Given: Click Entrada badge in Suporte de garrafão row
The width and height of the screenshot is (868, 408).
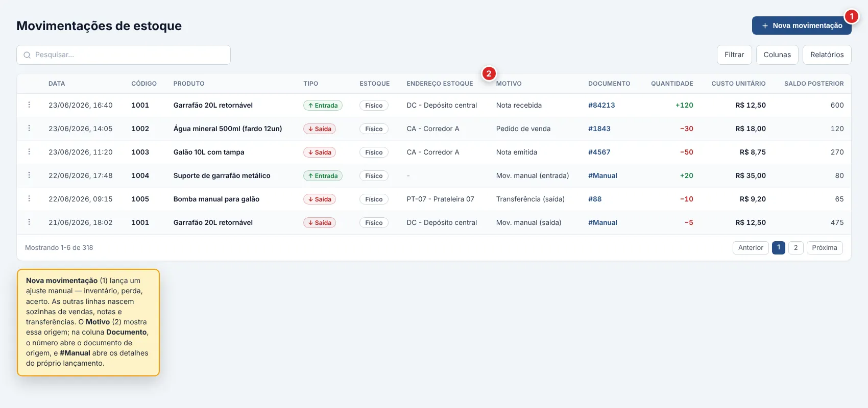Looking at the screenshot, I should 323,176.
